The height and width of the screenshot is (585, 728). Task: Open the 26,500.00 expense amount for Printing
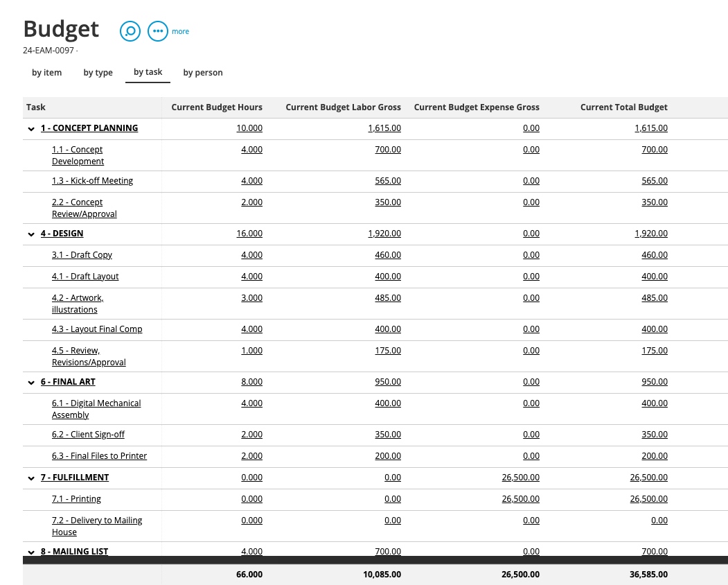pos(520,499)
